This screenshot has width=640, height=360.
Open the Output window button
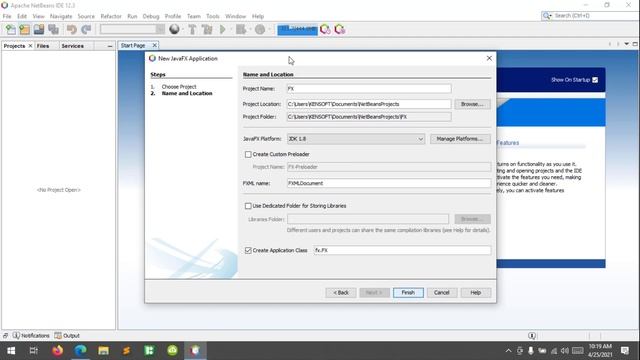pyautogui.click(x=67, y=336)
